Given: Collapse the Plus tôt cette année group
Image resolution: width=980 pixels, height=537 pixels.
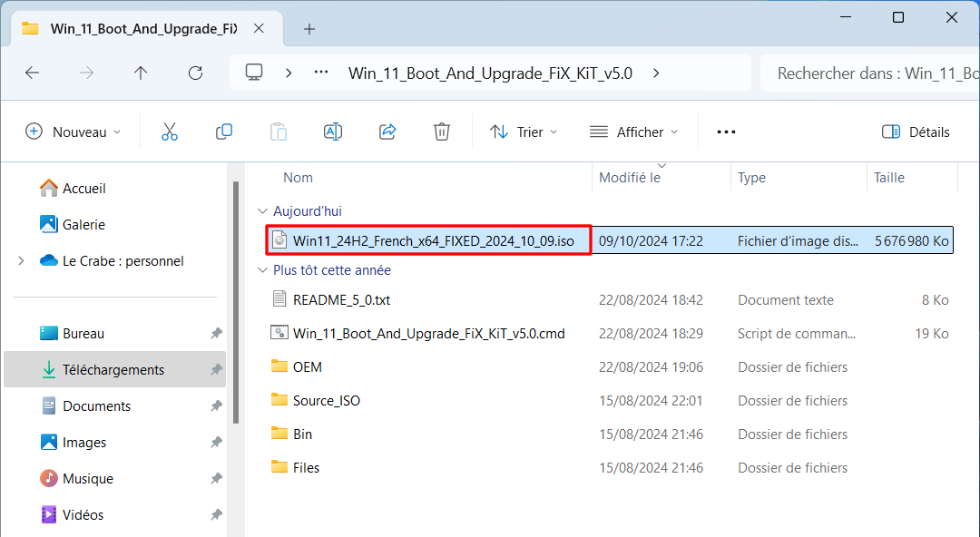Looking at the screenshot, I should [x=262, y=270].
